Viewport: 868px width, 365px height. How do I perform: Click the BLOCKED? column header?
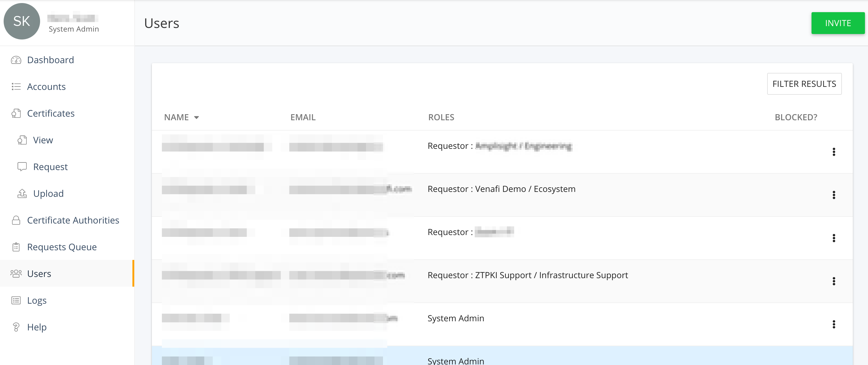click(x=796, y=117)
